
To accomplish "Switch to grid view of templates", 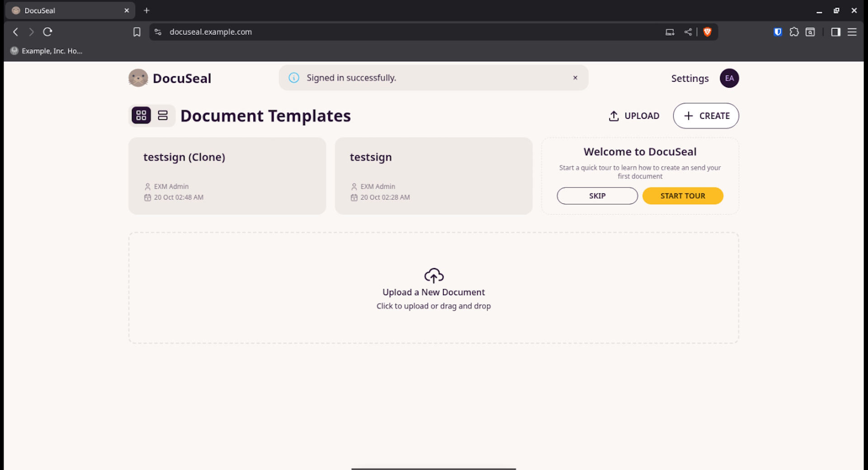I will [141, 116].
